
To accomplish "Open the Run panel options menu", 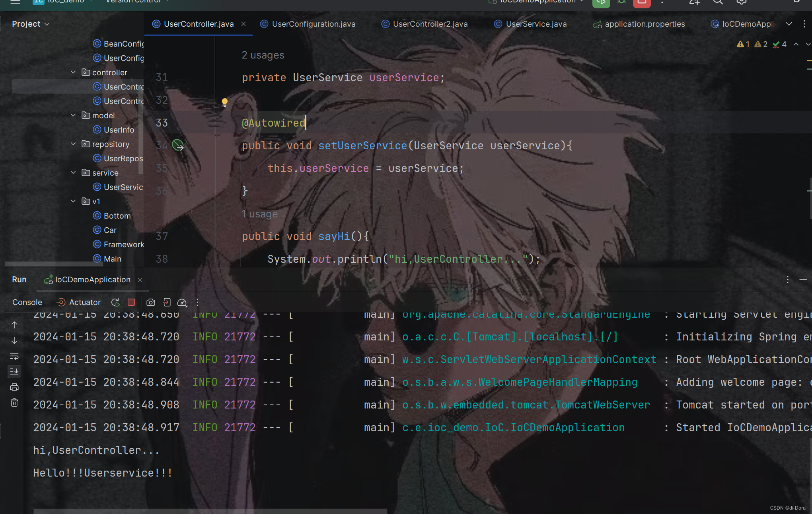I will point(787,279).
